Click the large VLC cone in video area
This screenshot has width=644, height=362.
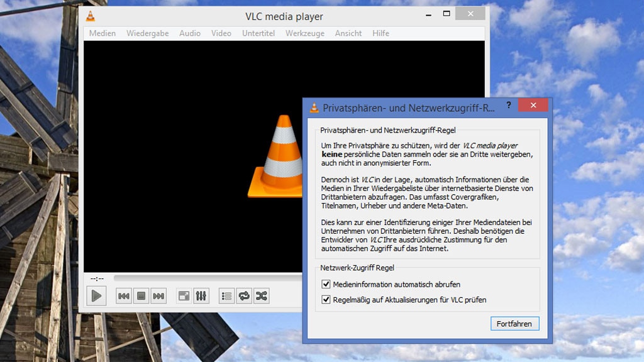click(x=275, y=156)
